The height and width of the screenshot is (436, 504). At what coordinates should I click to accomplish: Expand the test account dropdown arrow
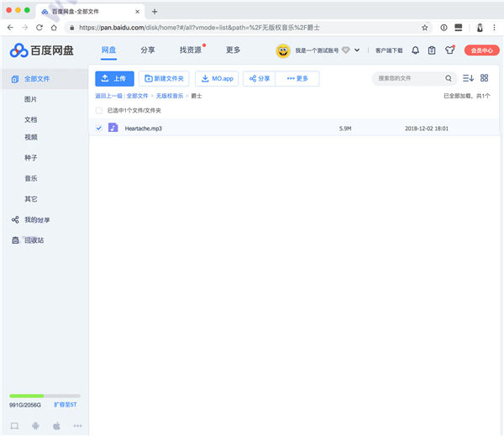pyautogui.click(x=357, y=50)
